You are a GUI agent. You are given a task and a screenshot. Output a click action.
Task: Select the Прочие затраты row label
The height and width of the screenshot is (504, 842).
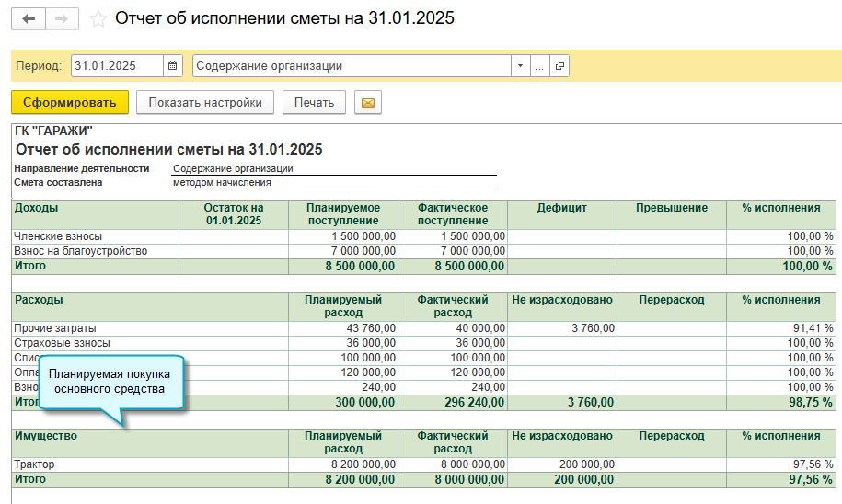55,328
